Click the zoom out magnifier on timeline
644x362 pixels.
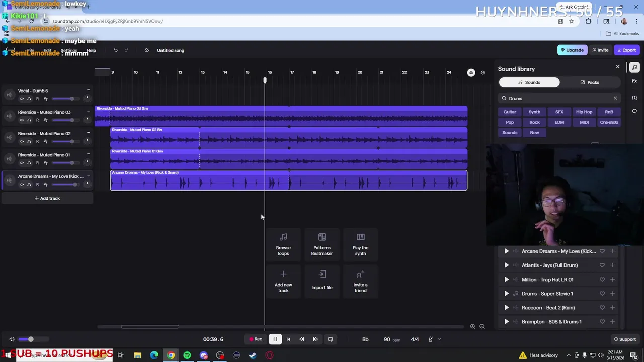pyautogui.click(x=482, y=326)
